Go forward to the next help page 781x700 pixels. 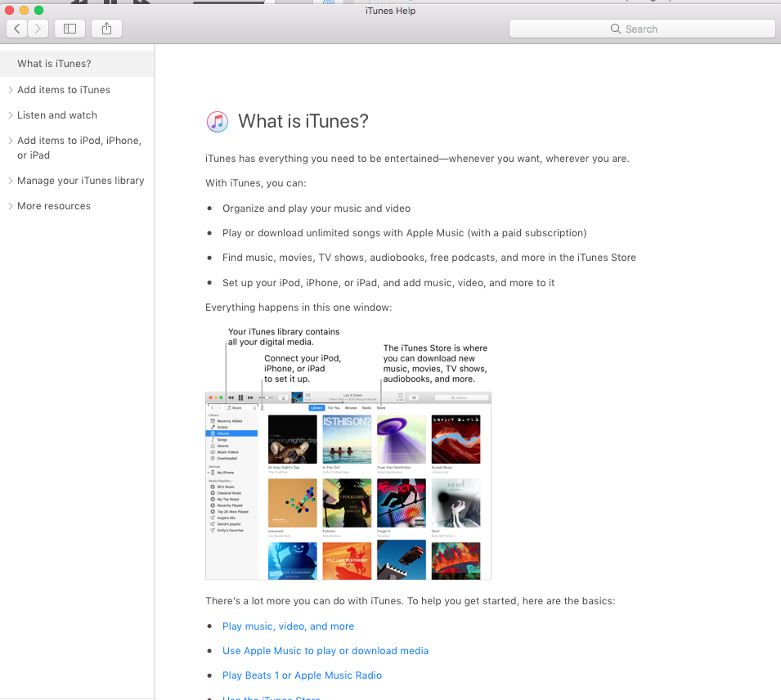pyautogui.click(x=38, y=29)
